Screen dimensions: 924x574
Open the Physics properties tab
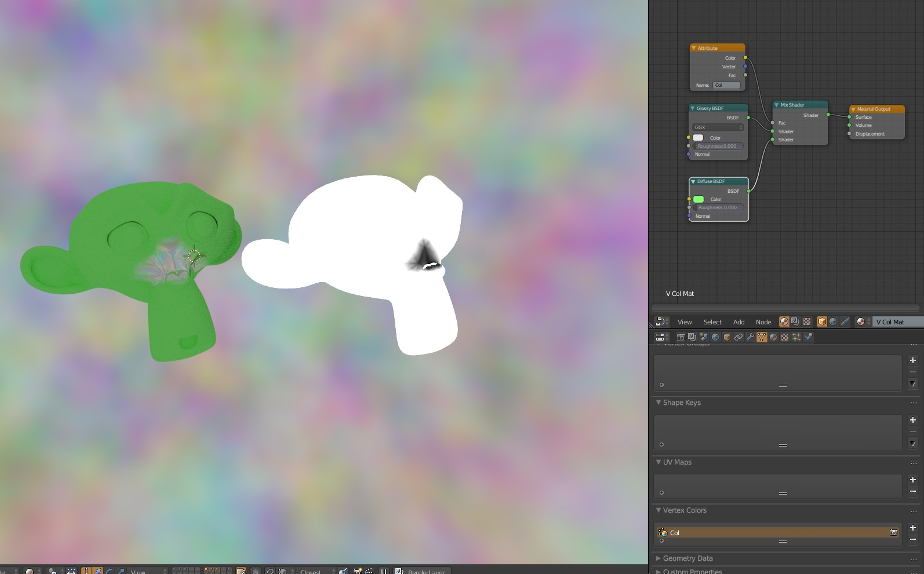pos(808,337)
